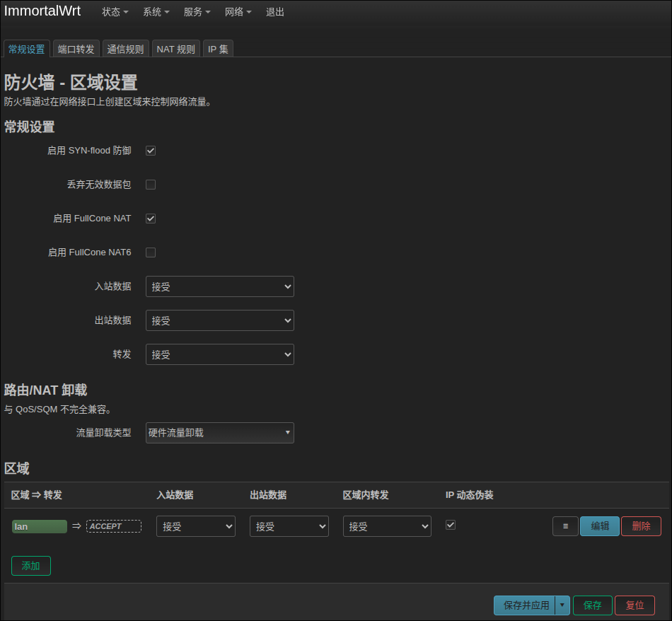The height and width of the screenshot is (621, 672).
Task: Open the 网络 menu
Action: click(x=238, y=12)
